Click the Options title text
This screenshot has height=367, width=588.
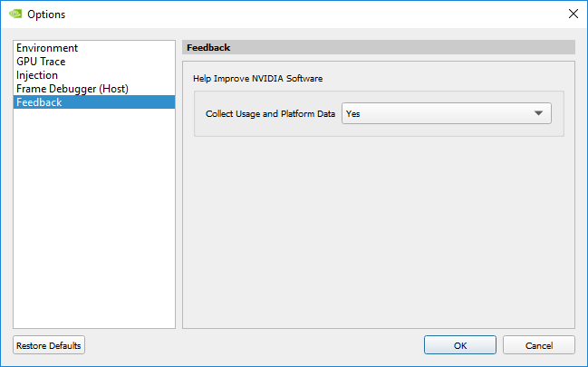click(x=46, y=14)
